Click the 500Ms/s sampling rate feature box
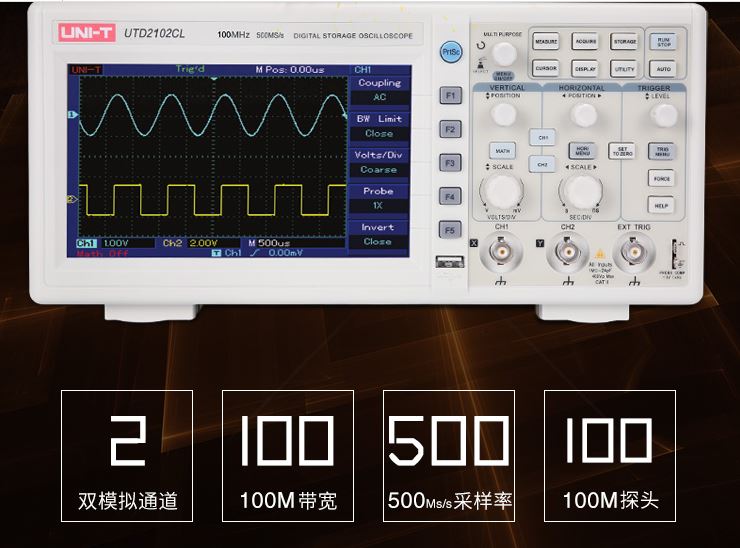 [x=449, y=456]
